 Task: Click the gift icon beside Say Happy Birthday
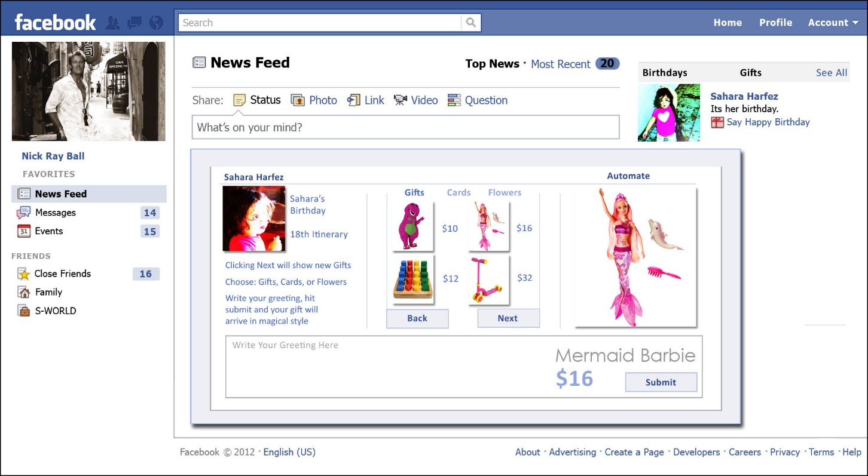click(717, 122)
